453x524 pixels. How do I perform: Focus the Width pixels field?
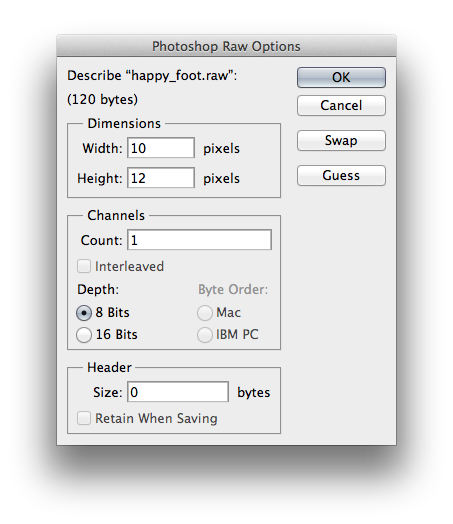click(x=161, y=148)
